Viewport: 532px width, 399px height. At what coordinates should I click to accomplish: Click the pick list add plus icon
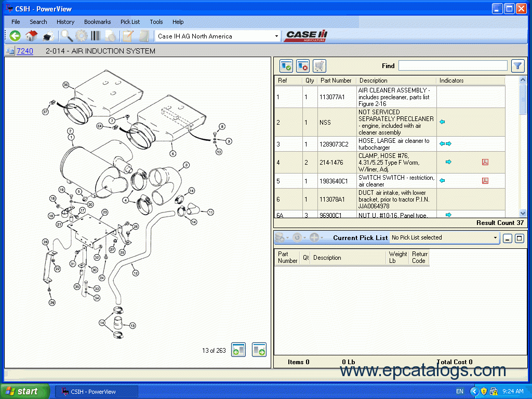314,237
